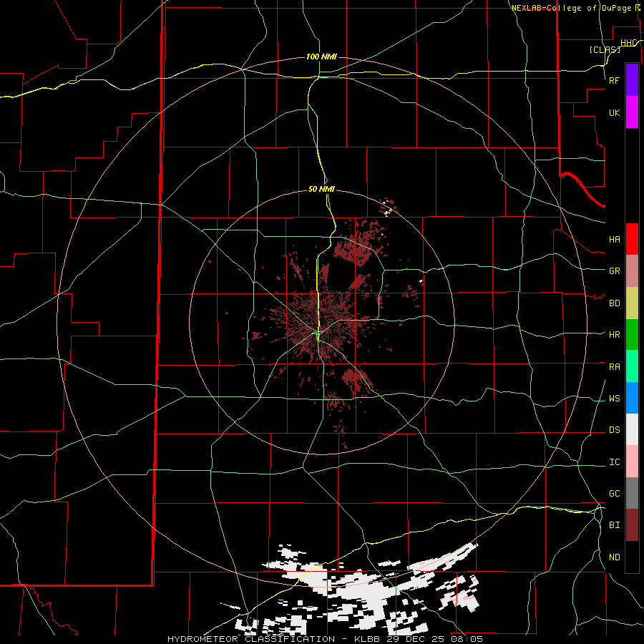Click the BD yellow color swatch
Viewport: 644px width, 644px height.
pos(632,303)
